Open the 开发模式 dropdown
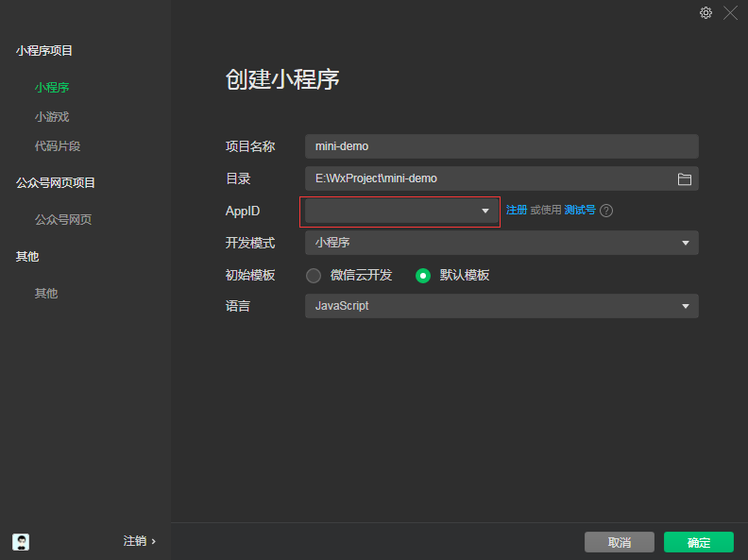This screenshot has width=748, height=560. [501, 243]
